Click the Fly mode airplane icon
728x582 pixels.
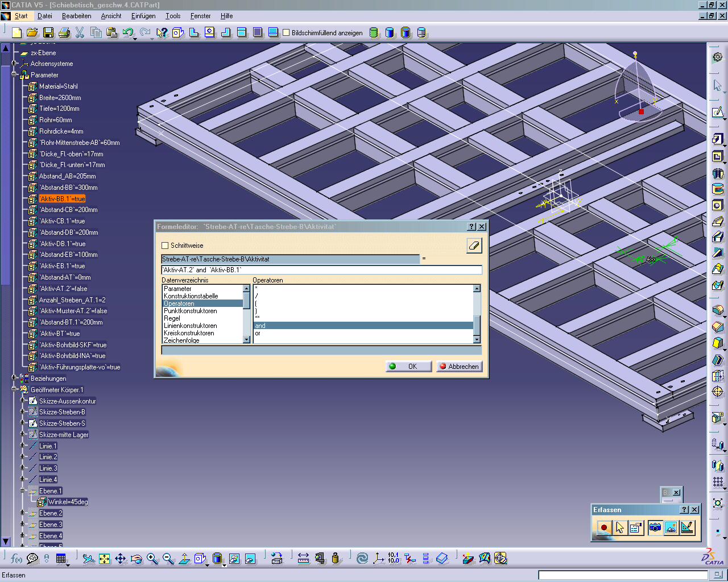pos(88,559)
